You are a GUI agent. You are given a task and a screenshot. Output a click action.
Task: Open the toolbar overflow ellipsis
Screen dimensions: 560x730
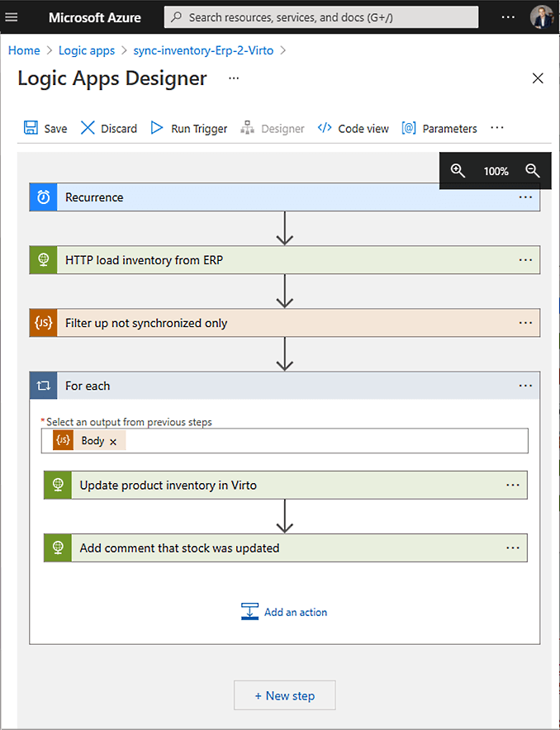[x=497, y=127]
